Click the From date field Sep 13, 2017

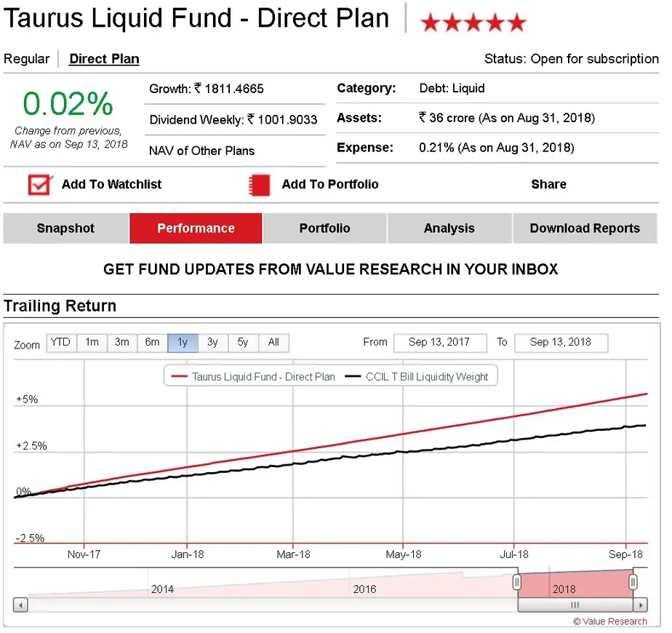440,343
